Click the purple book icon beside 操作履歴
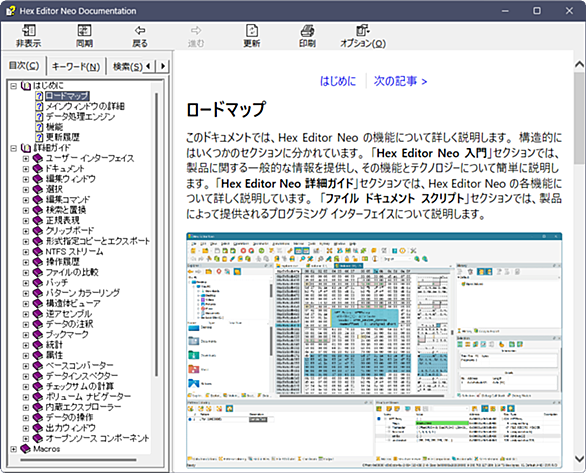The width and height of the screenshot is (586, 473). click(38, 262)
